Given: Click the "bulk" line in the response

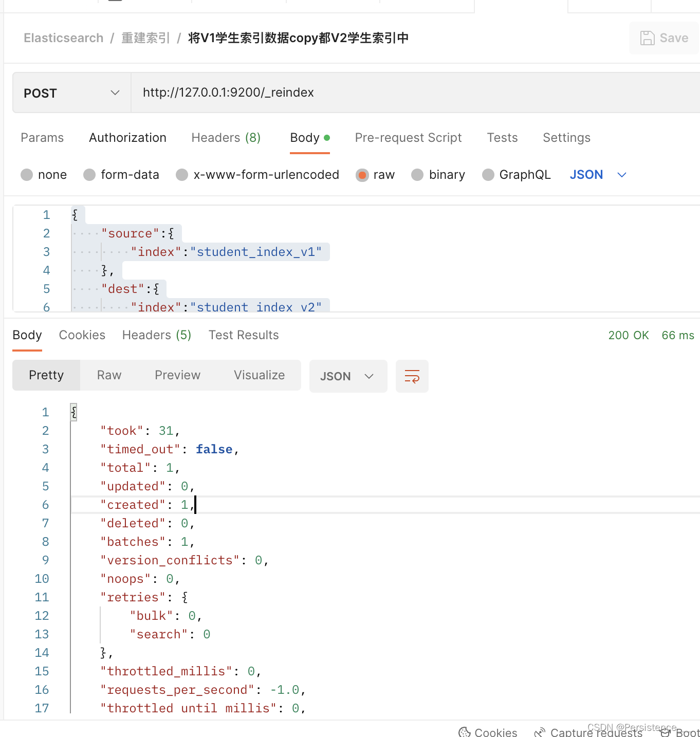Looking at the screenshot, I should (x=165, y=616).
